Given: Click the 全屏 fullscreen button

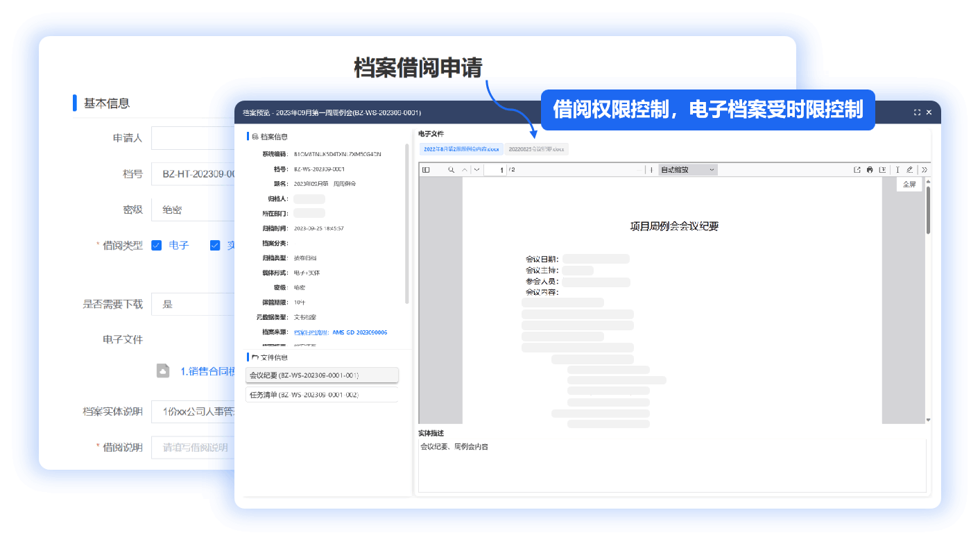Looking at the screenshot, I should click(909, 185).
